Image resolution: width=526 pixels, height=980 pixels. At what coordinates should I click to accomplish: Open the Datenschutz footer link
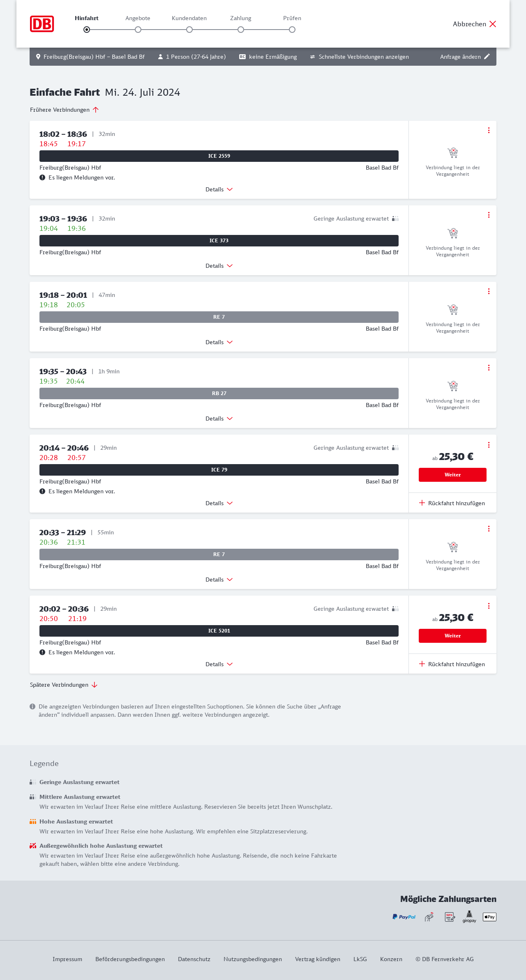(x=194, y=959)
